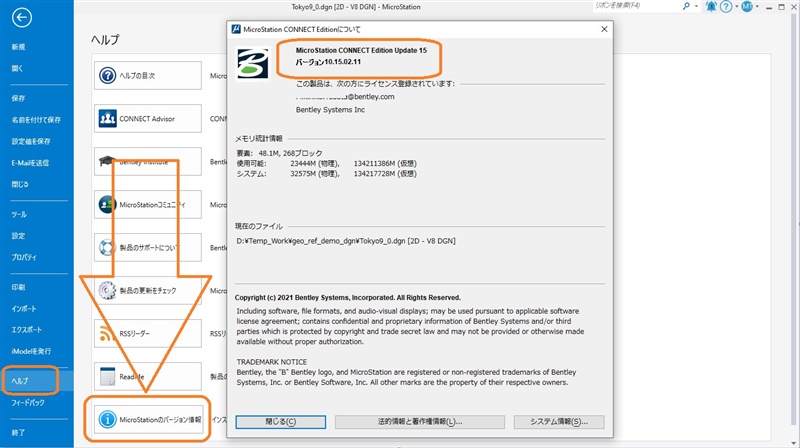The width and height of the screenshot is (800, 448).
Task: Select ヘルプ in the backstage menu
Action: click(x=20, y=381)
